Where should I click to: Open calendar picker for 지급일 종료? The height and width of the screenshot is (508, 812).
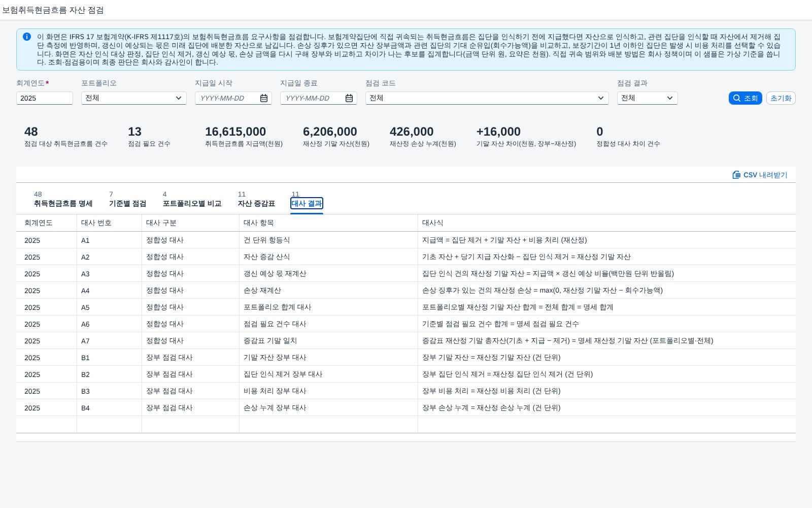tap(349, 98)
